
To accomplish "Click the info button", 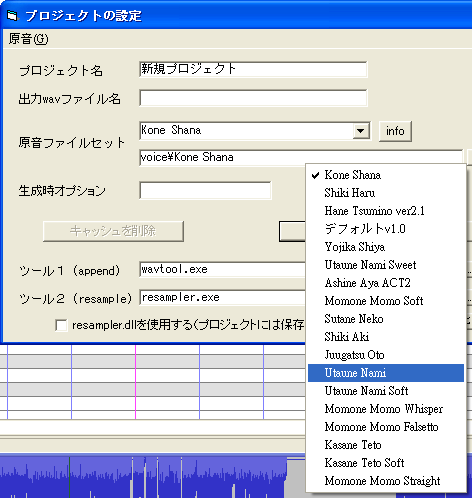I will click(x=395, y=131).
